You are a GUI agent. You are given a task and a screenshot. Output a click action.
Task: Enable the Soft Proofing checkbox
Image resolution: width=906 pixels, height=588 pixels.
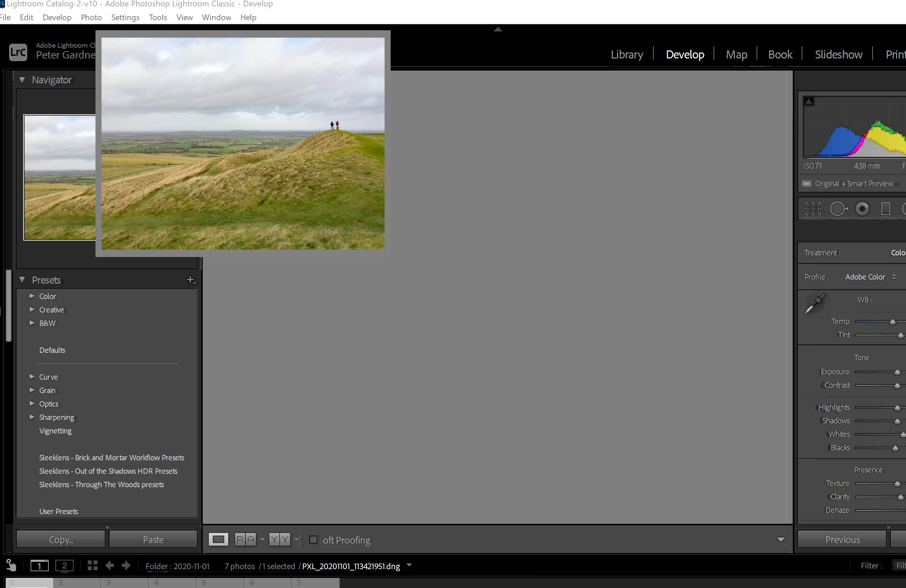pyautogui.click(x=313, y=540)
